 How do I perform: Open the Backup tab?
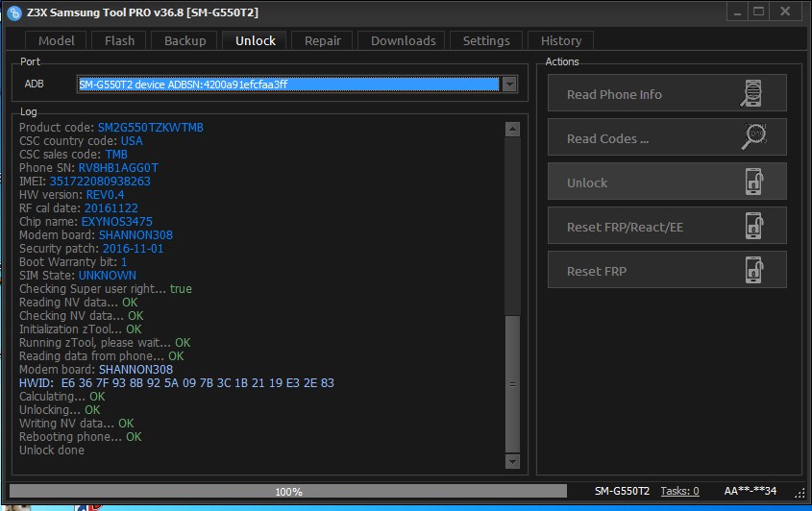pyautogui.click(x=185, y=40)
